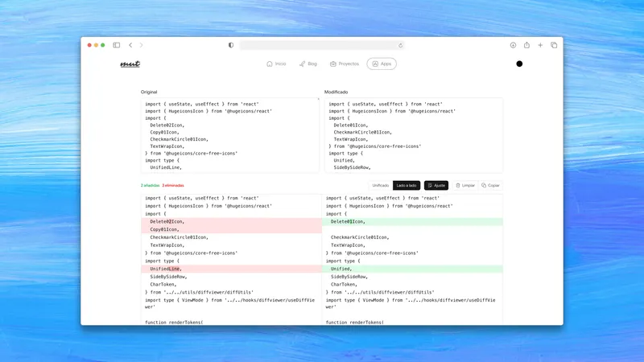Open the privacy shield icon

coord(231,45)
